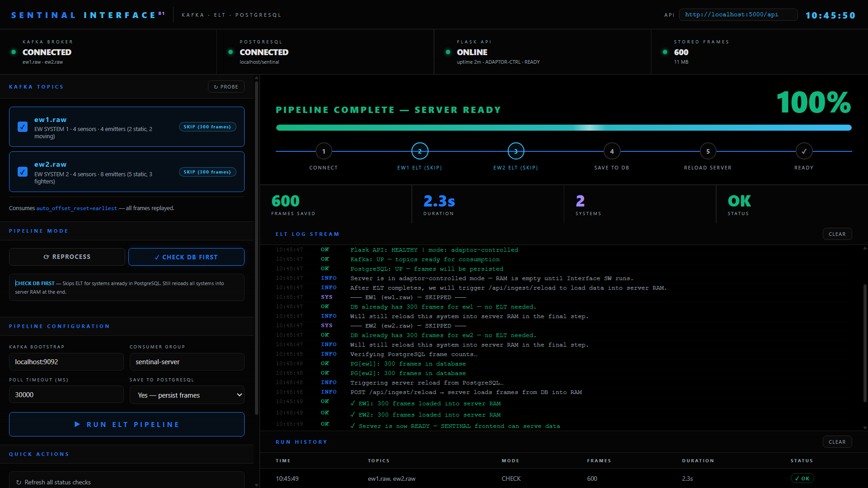Click the step 1 Connect circle
Image resolution: width=868 pixels, height=488 pixels.
324,151
